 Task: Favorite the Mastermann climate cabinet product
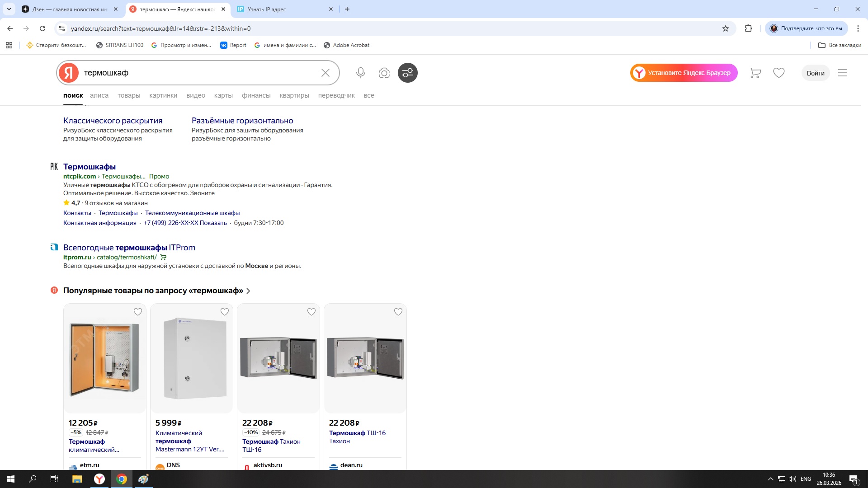click(x=225, y=312)
